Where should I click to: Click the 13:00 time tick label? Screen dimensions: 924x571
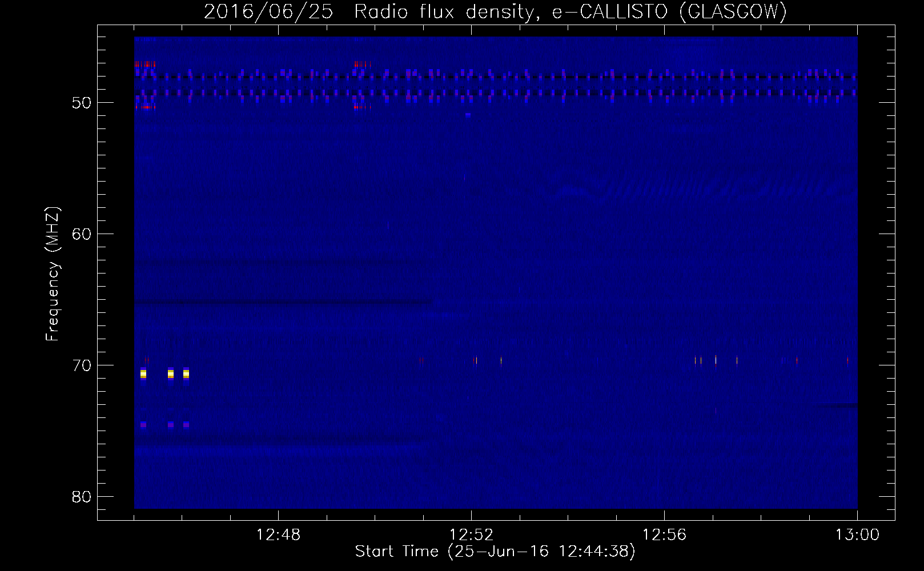point(857,535)
